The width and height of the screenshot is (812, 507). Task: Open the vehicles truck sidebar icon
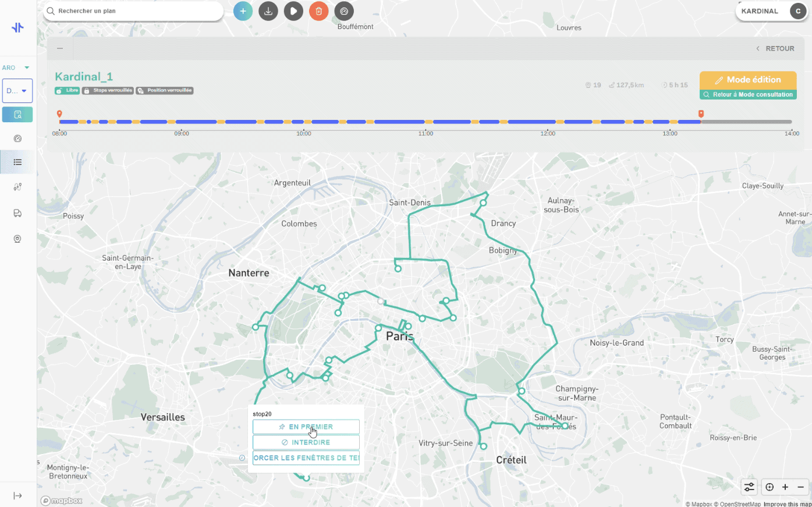tap(17, 213)
